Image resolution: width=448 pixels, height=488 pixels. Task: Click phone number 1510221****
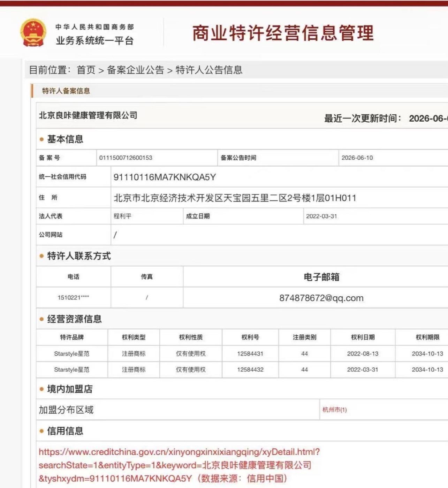[73, 297]
